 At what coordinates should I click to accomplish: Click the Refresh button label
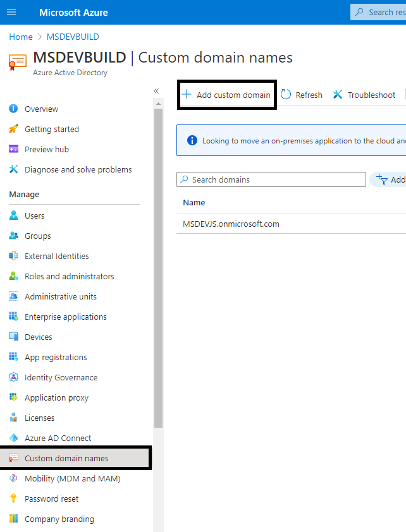click(x=309, y=95)
